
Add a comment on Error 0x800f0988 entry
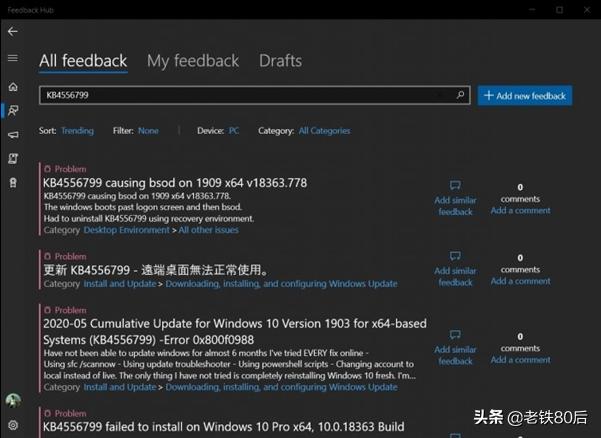pos(520,360)
